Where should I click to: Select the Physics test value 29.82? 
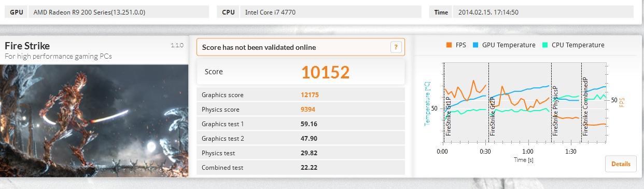point(309,153)
